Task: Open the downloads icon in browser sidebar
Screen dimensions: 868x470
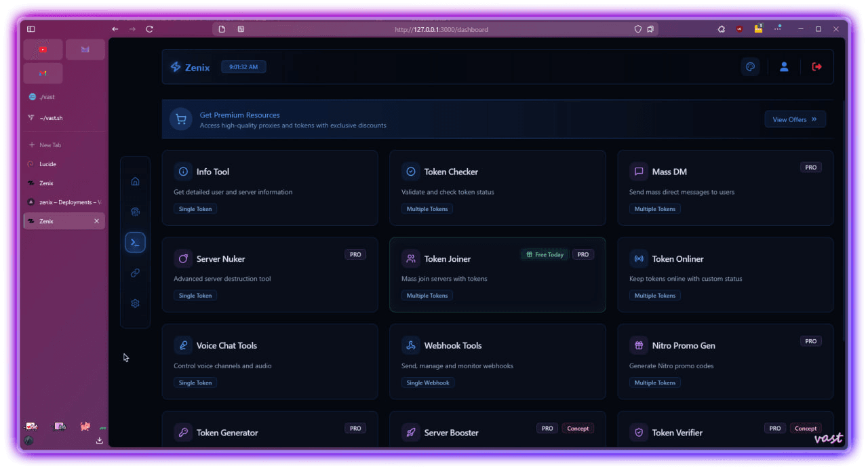Action: coord(100,440)
